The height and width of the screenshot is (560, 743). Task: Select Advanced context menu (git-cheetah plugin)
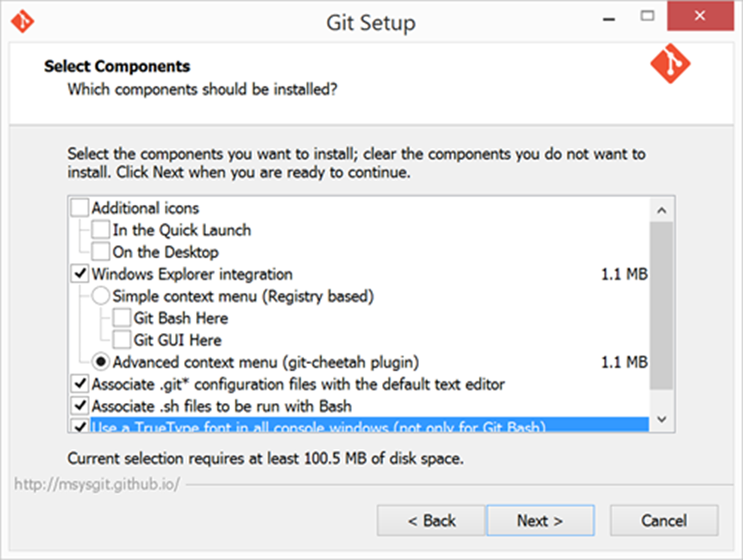tap(101, 362)
